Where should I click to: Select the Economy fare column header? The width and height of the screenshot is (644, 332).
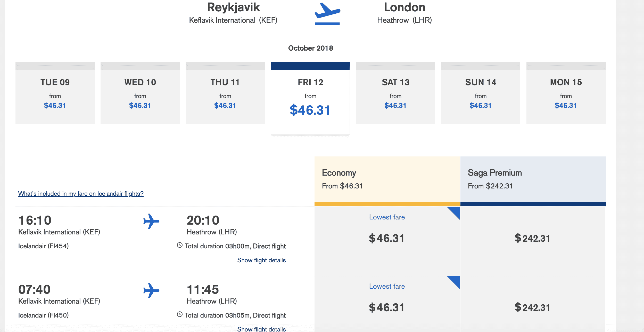click(x=387, y=179)
